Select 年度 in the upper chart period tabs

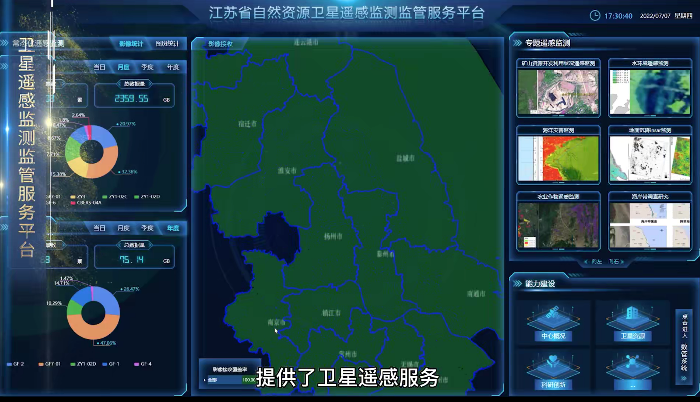pos(173,67)
